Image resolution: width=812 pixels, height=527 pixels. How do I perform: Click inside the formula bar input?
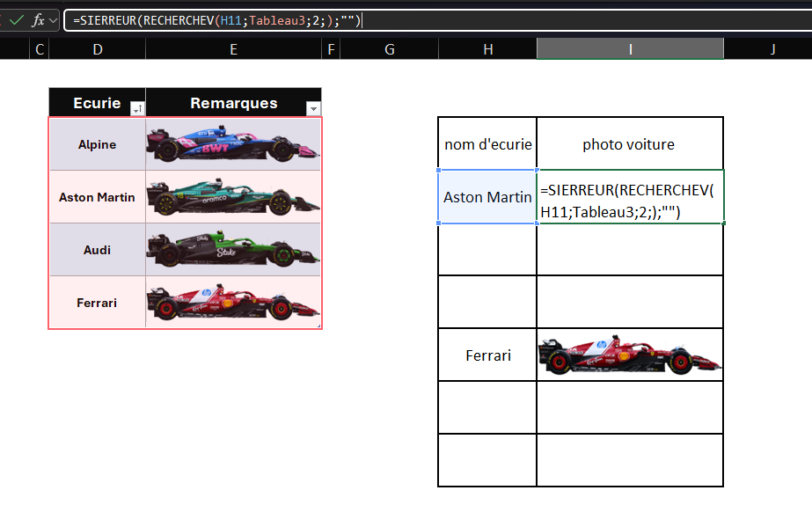pos(528,20)
